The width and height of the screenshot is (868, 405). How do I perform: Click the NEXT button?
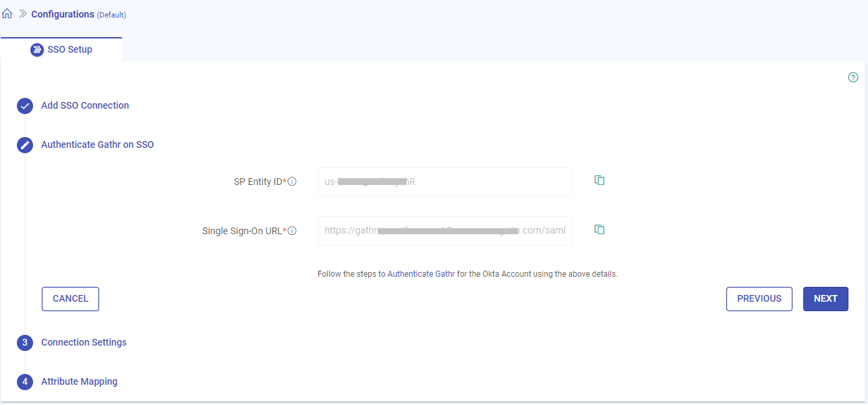826,298
